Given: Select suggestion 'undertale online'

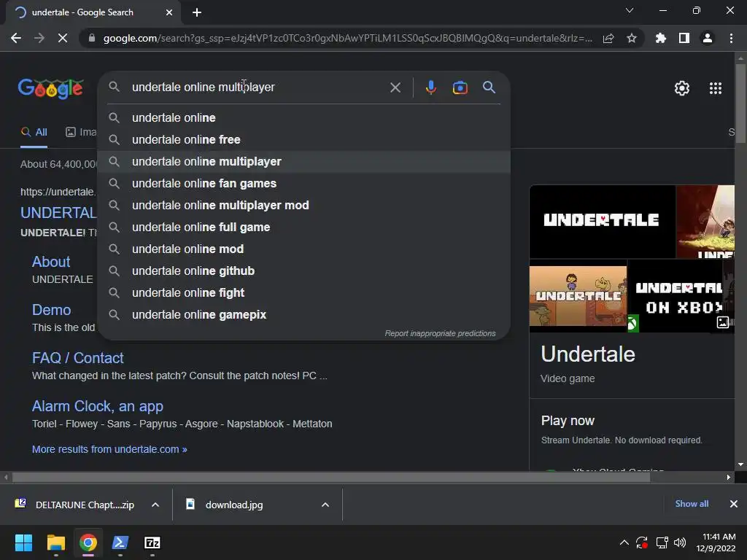Looking at the screenshot, I should [304, 117].
